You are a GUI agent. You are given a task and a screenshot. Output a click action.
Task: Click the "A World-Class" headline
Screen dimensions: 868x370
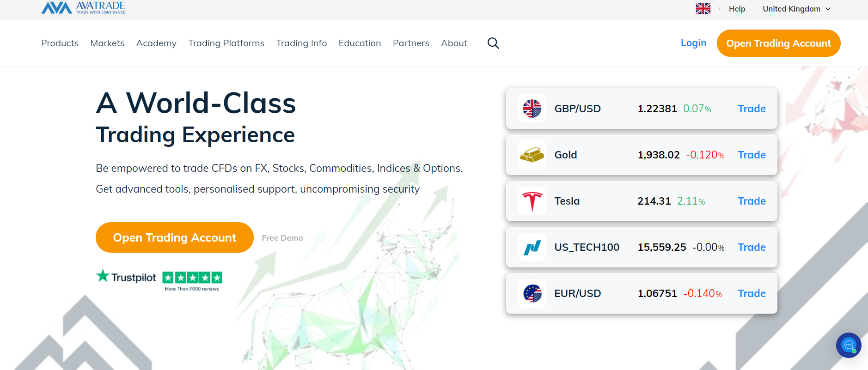[x=196, y=103]
